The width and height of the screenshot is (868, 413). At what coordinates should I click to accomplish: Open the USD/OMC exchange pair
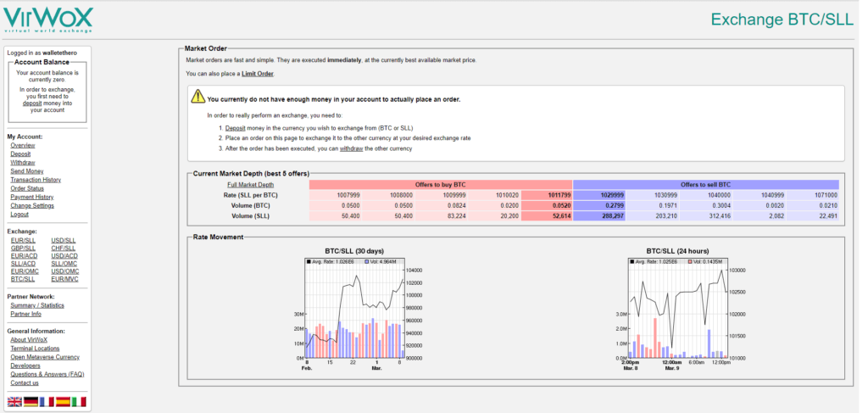[x=64, y=271]
